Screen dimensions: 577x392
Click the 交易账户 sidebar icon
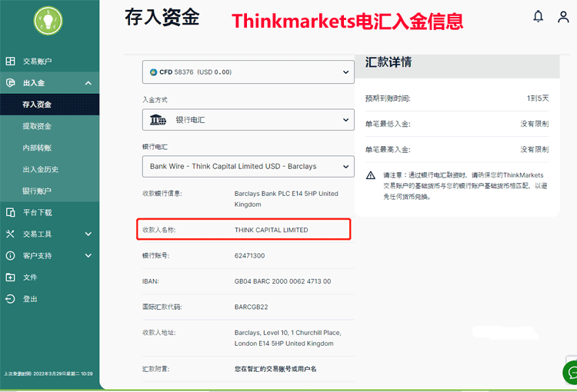click(10, 61)
